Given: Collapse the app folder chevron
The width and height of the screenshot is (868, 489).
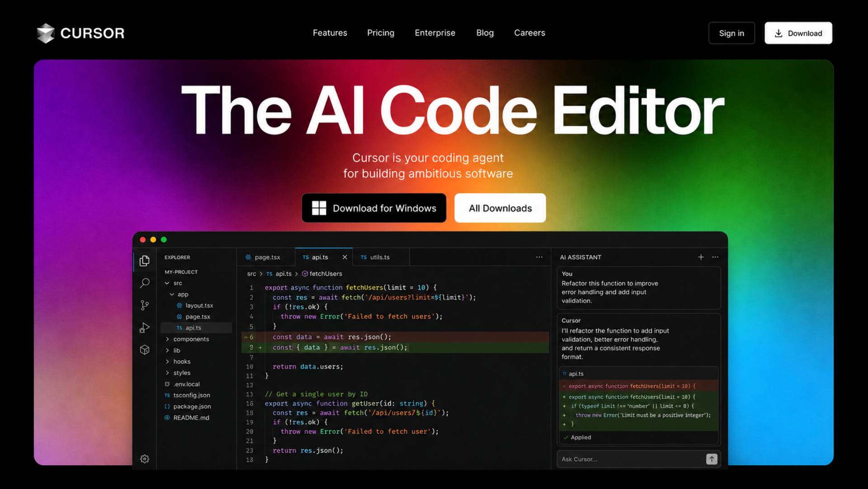Looking at the screenshot, I should pyautogui.click(x=172, y=294).
